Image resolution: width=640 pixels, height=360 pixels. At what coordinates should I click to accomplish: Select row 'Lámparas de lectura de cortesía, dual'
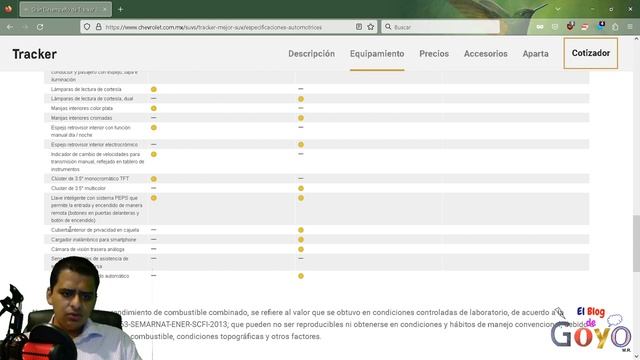[316, 99]
